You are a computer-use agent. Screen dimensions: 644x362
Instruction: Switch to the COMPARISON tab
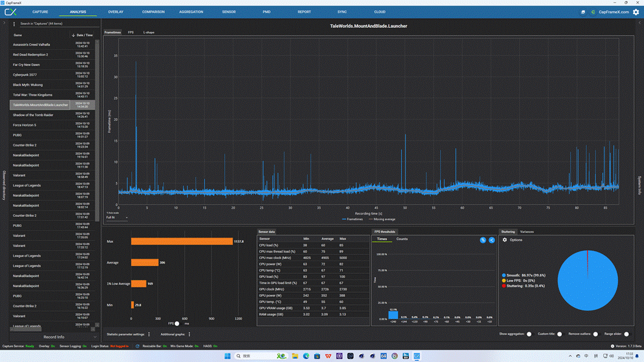click(153, 12)
